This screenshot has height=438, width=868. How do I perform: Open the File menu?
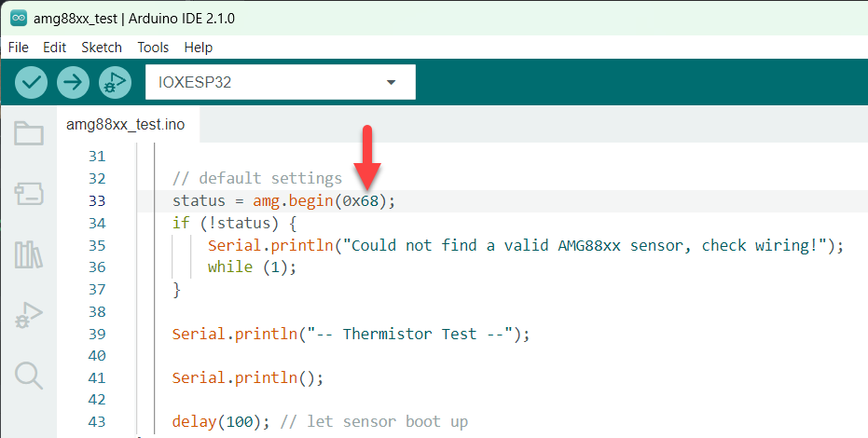[x=19, y=48]
